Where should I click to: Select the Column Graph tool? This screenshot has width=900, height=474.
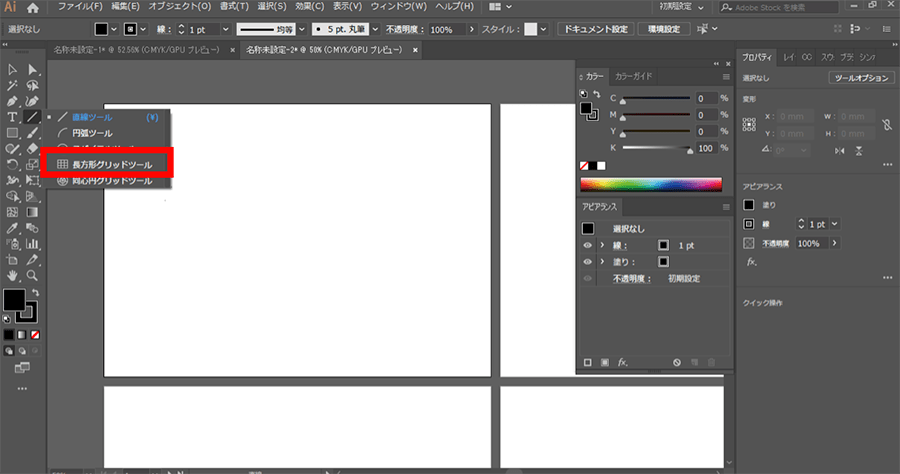[33, 244]
